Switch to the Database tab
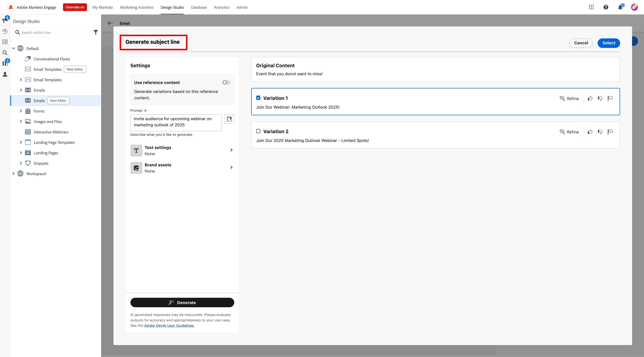This screenshot has width=644, height=357. click(x=199, y=7)
